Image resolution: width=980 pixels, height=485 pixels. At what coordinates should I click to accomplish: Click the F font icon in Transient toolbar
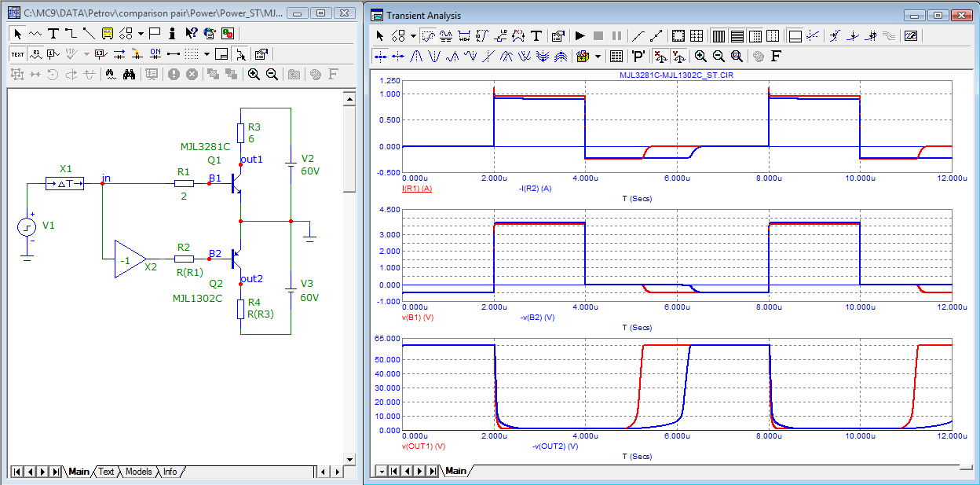[776, 56]
